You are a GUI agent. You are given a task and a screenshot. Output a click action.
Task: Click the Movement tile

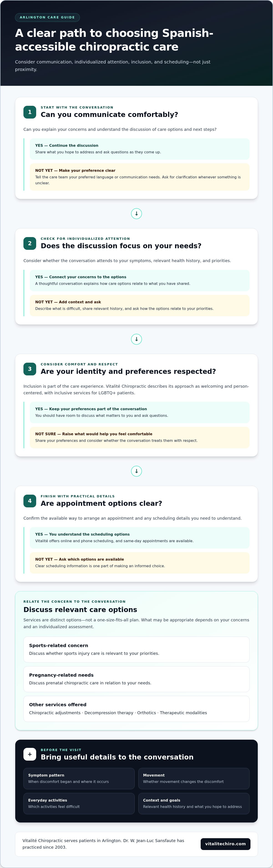pos(194,779)
